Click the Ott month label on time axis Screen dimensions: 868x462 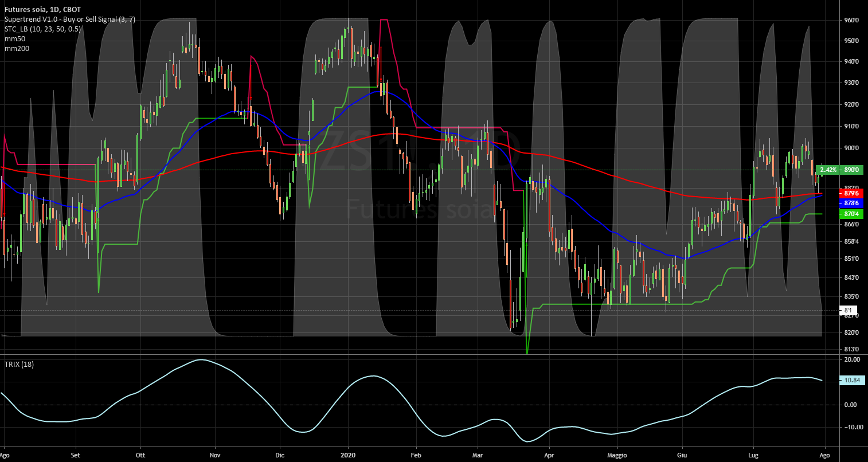click(x=139, y=454)
